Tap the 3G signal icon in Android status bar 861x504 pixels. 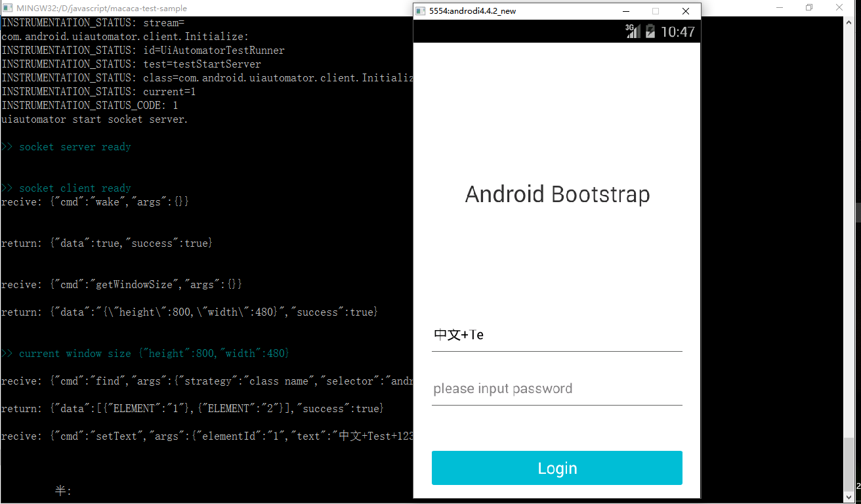(x=633, y=31)
